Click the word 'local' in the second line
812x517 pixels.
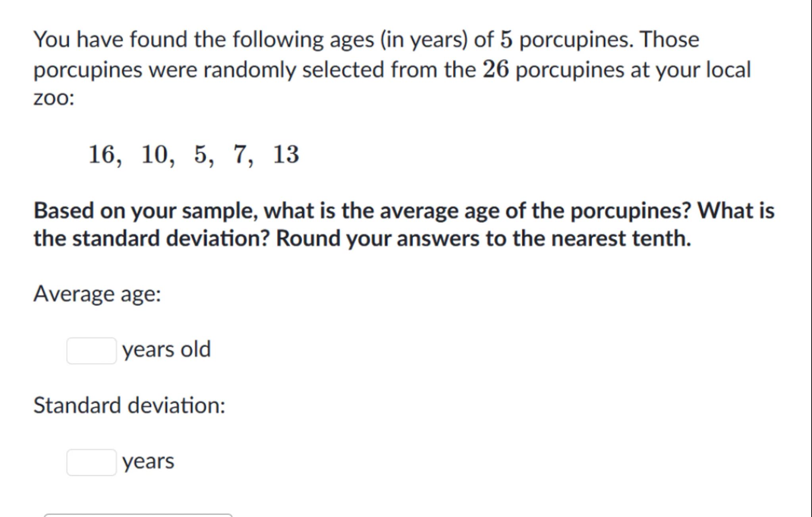(728, 70)
